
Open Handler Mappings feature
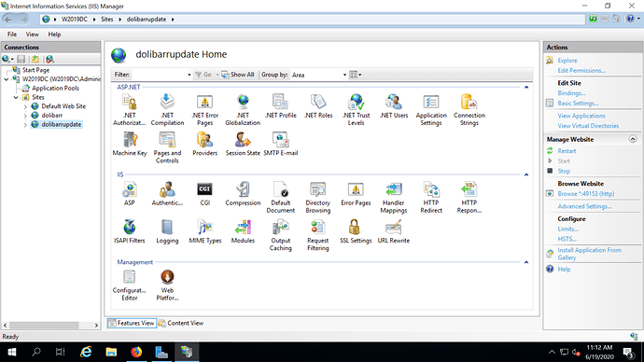(x=394, y=198)
